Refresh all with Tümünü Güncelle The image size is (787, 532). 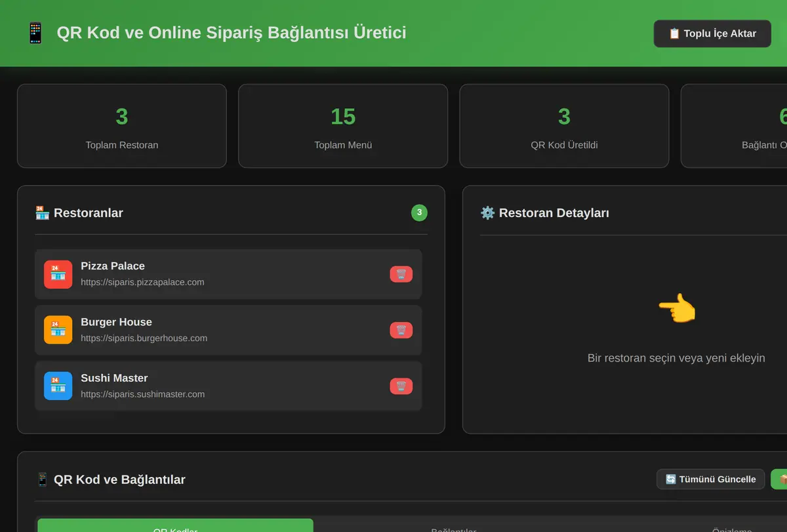pos(710,479)
